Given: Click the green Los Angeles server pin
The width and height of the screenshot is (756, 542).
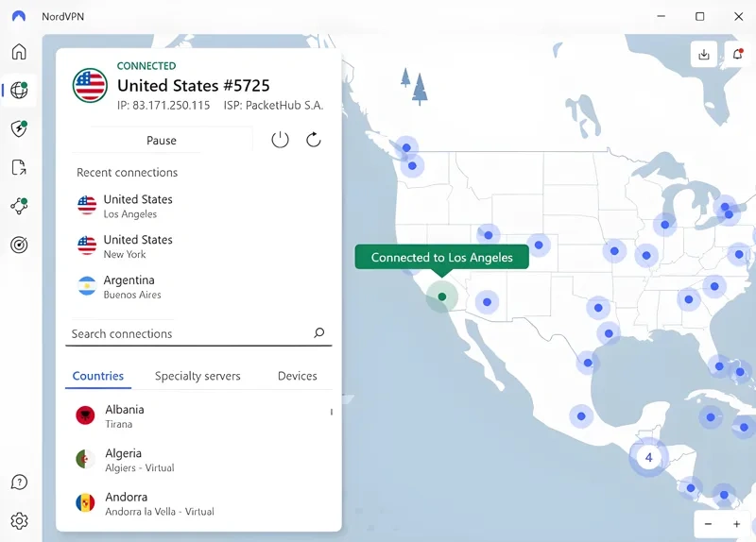Looking at the screenshot, I should click(441, 296).
